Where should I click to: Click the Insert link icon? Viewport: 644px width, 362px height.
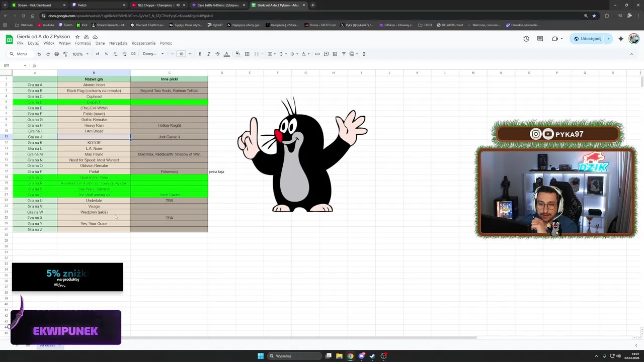coord(317,54)
